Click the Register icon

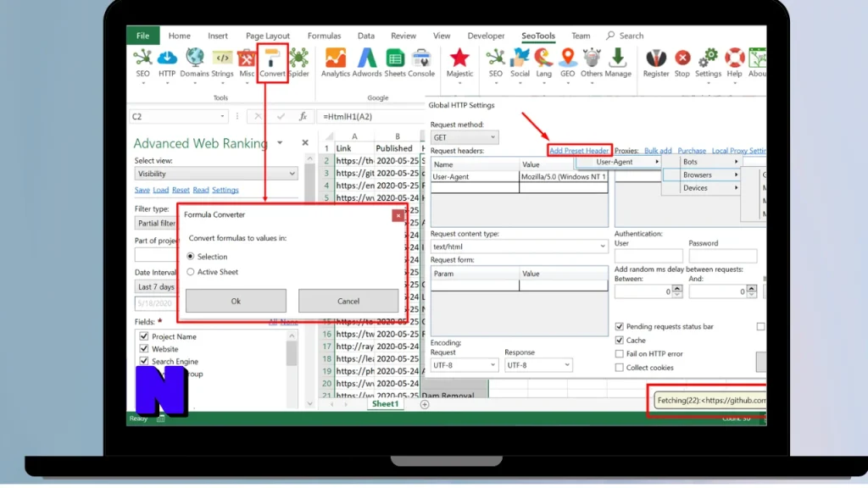[x=656, y=63]
